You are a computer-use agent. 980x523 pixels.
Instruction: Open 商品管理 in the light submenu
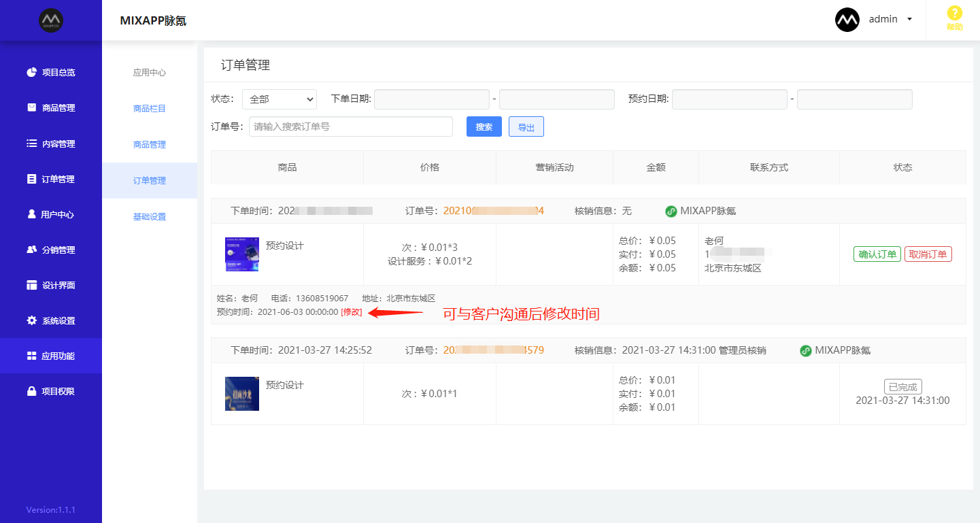coord(150,145)
